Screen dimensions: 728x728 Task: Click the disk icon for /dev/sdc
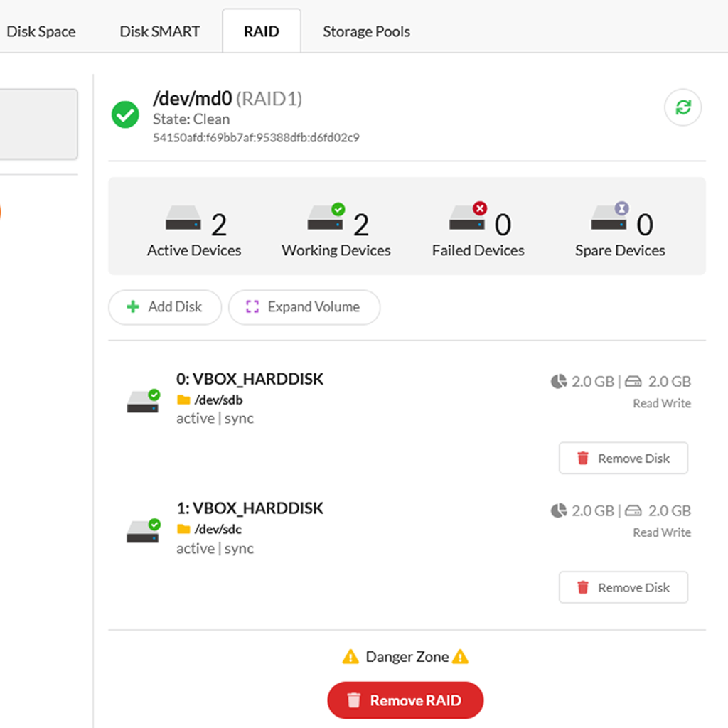click(143, 531)
